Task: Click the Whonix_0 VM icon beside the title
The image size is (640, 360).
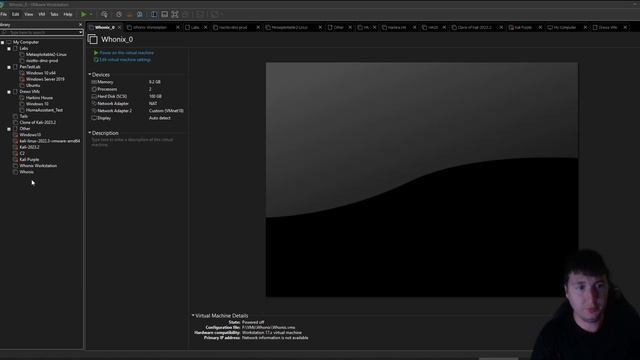Action: coord(93,39)
